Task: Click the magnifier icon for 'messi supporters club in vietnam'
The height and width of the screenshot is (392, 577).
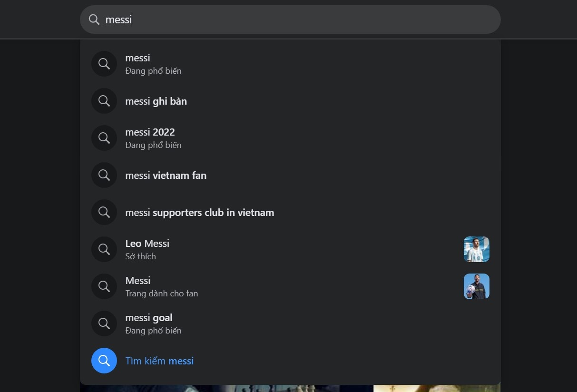Action: [x=104, y=212]
